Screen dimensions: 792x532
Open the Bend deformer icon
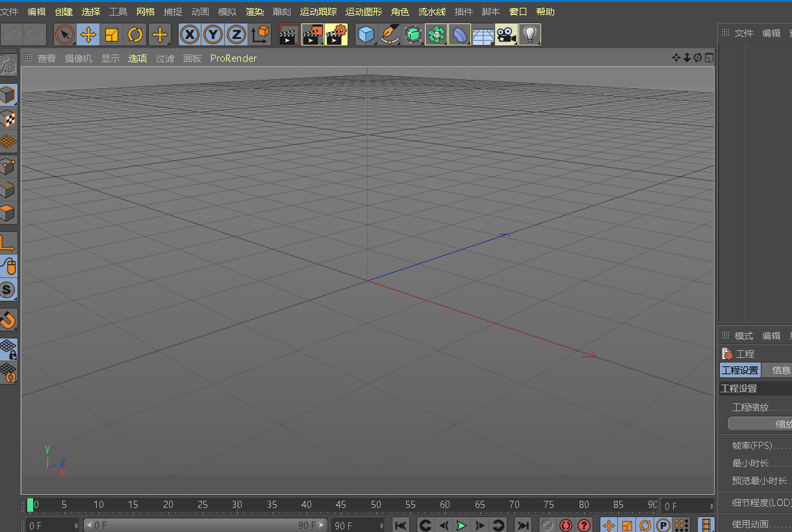click(460, 34)
